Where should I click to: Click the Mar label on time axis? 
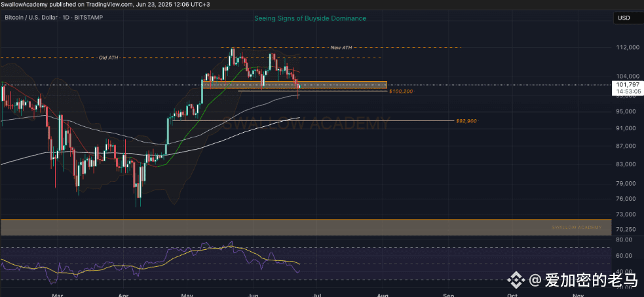[x=58, y=294]
